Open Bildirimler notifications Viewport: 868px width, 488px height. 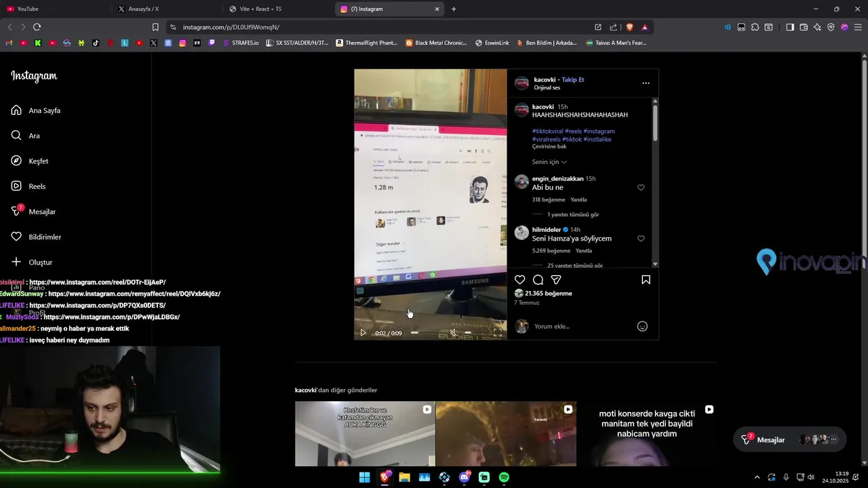click(36, 237)
